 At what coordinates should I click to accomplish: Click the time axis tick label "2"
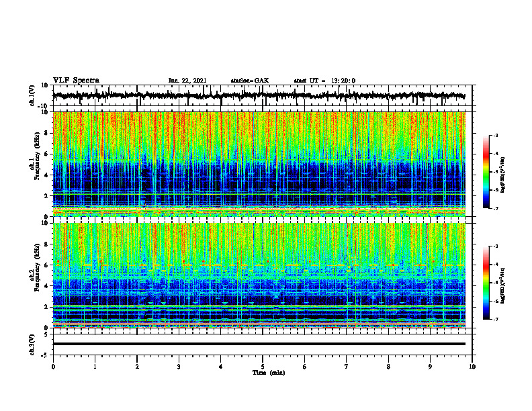137,367
